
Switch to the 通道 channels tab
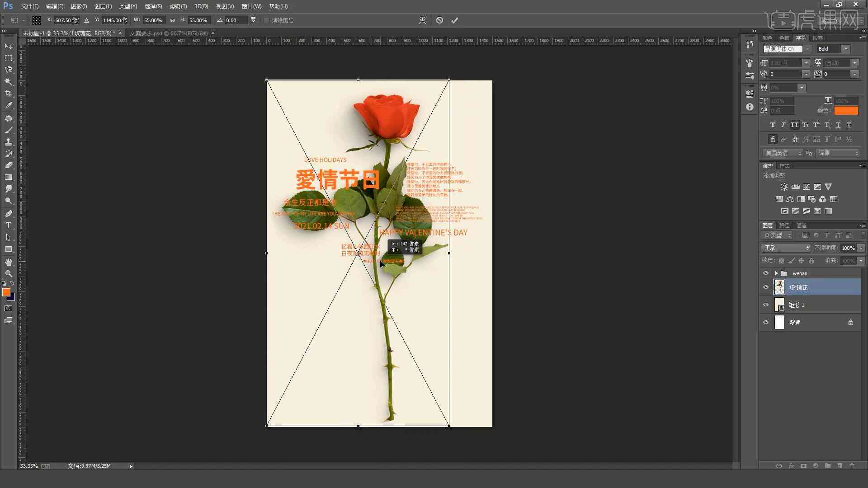point(802,225)
